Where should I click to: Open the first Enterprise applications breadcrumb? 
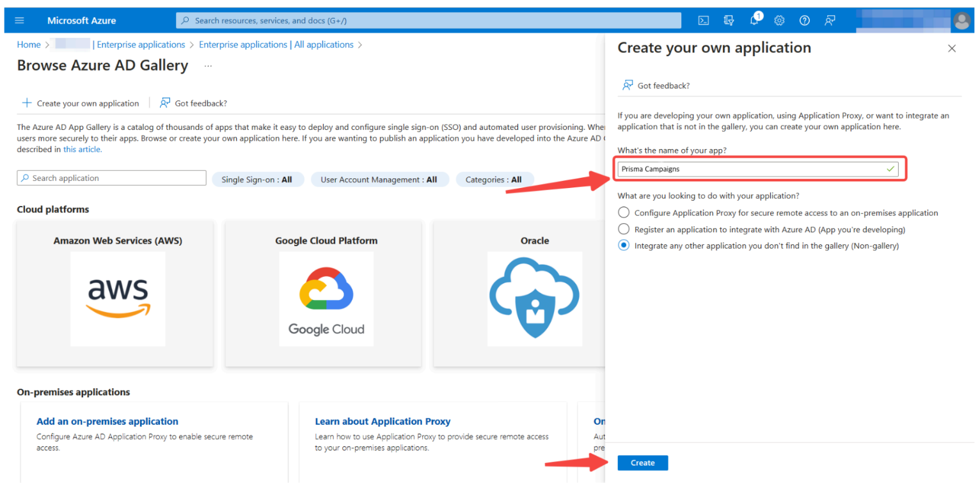pyautogui.click(x=140, y=45)
